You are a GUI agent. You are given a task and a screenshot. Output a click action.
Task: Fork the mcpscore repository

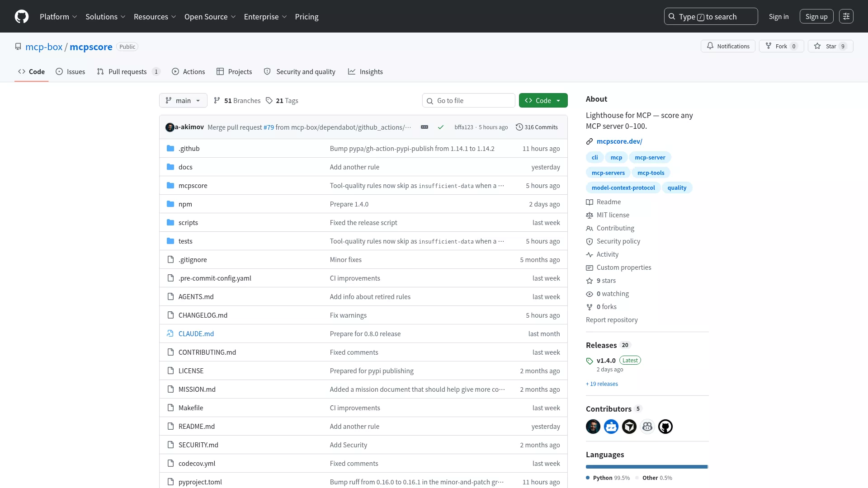coord(781,46)
